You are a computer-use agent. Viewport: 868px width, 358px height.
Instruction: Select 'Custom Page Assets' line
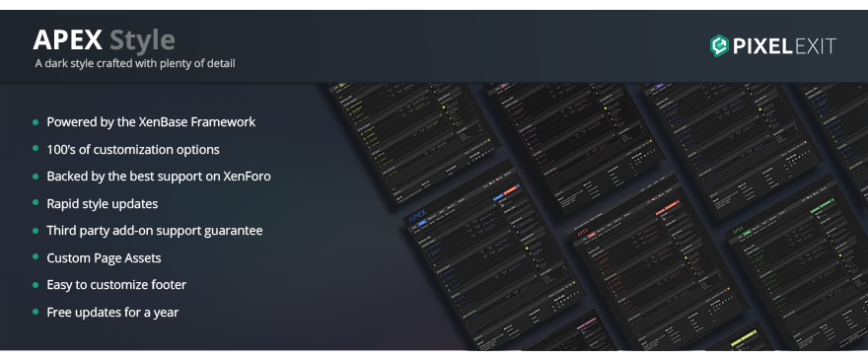(105, 257)
